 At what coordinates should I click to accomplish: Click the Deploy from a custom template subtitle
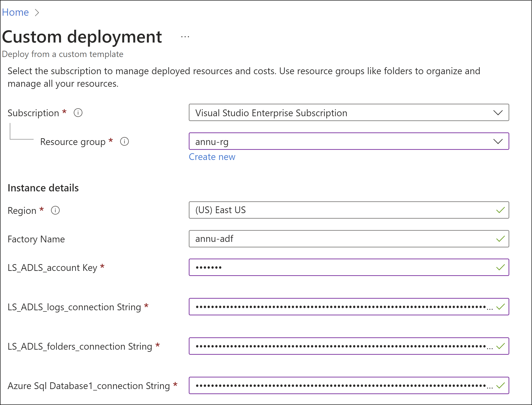pyautogui.click(x=63, y=54)
